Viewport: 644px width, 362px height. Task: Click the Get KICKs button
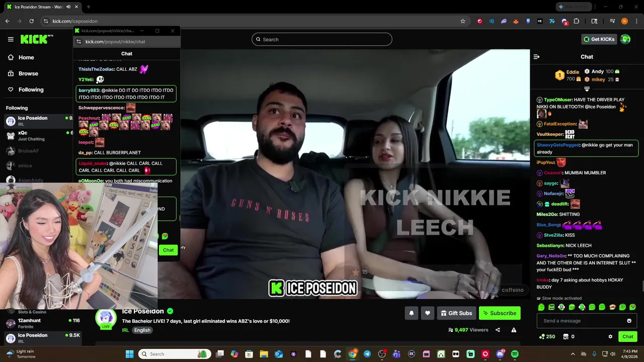pyautogui.click(x=599, y=39)
